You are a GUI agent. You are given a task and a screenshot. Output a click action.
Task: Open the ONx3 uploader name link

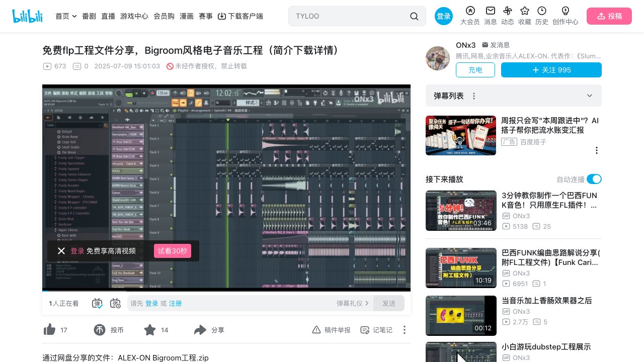tap(466, 45)
